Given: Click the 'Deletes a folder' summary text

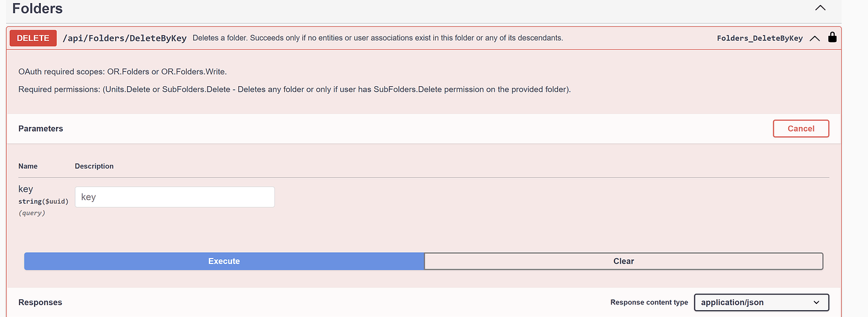Looking at the screenshot, I should click(x=377, y=38).
